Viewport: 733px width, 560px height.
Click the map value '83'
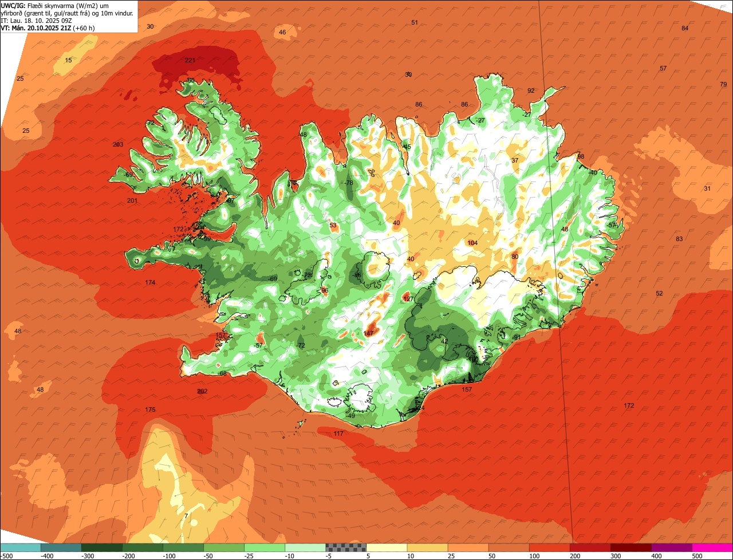(x=679, y=239)
